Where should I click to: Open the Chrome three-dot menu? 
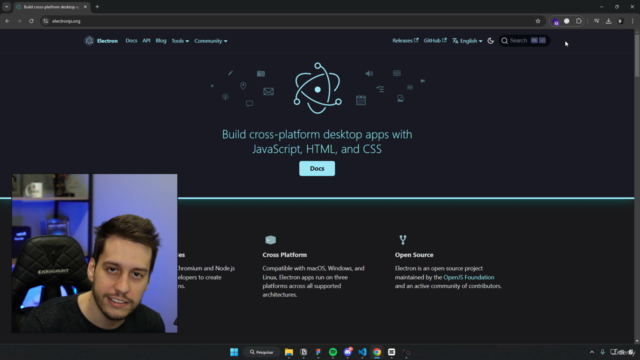tap(632, 21)
